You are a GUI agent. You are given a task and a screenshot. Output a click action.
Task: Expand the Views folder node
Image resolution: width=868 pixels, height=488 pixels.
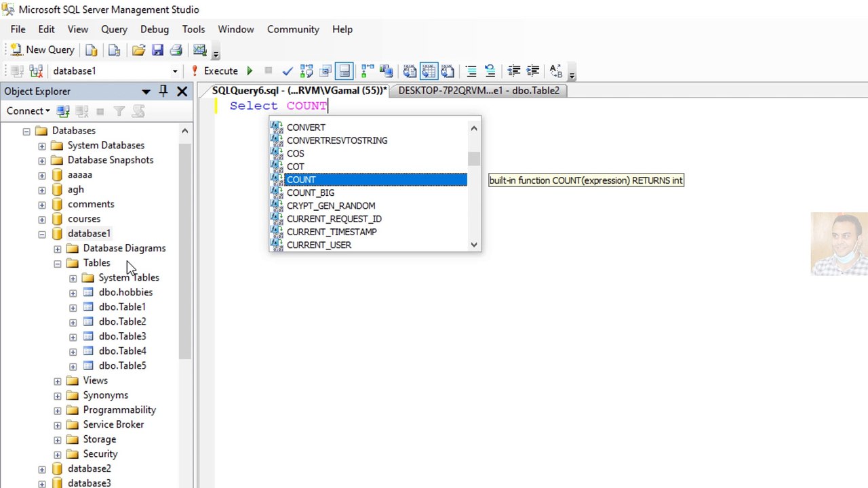tap(58, 381)
